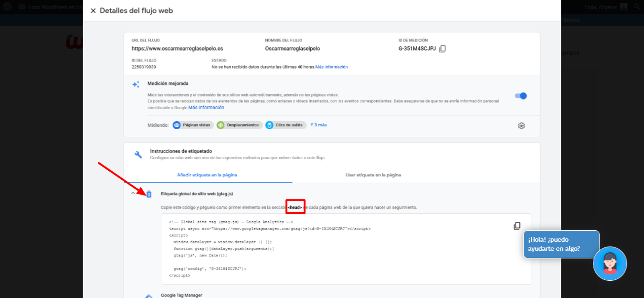Click the WordPress logo in background admin bar
644x298 pixels.
click(8, 7)
